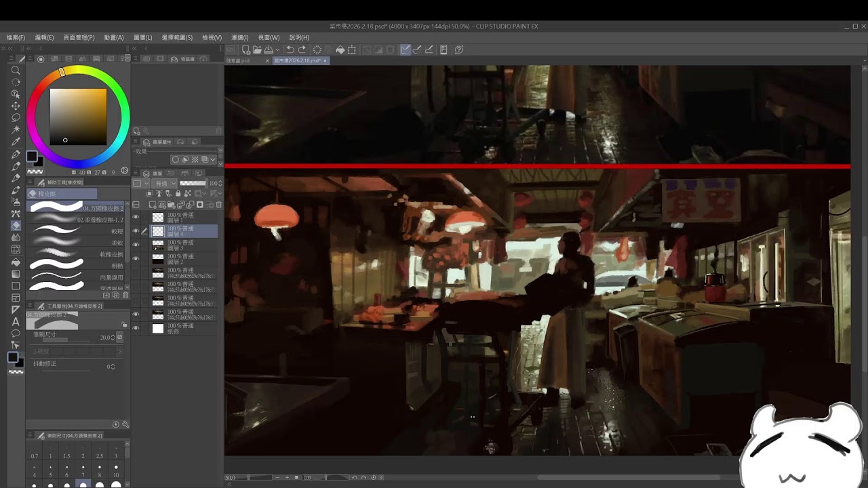Toggle brush size pressure settings button
868x488 pixels.
(120, 337)
